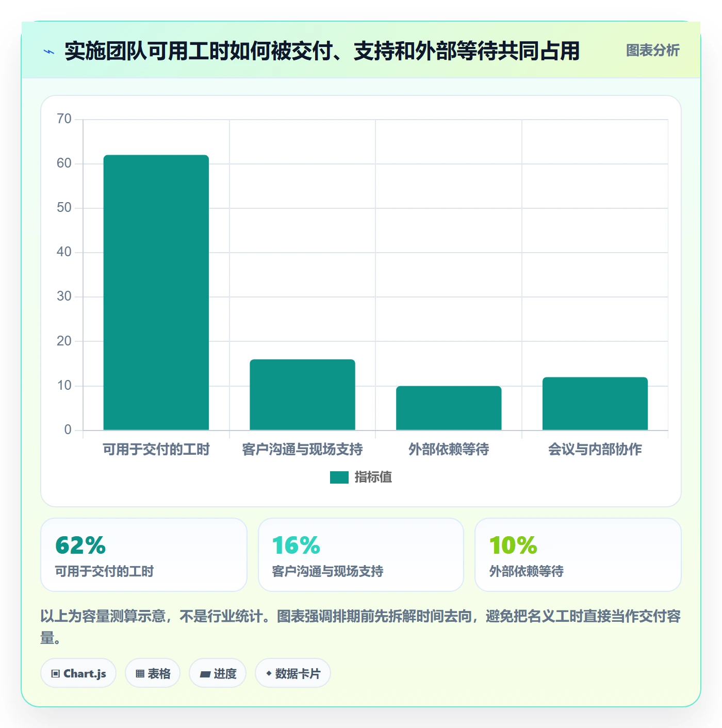
Task: Click the 数据卡片 diamond icon tag
Action: (293, 673)
